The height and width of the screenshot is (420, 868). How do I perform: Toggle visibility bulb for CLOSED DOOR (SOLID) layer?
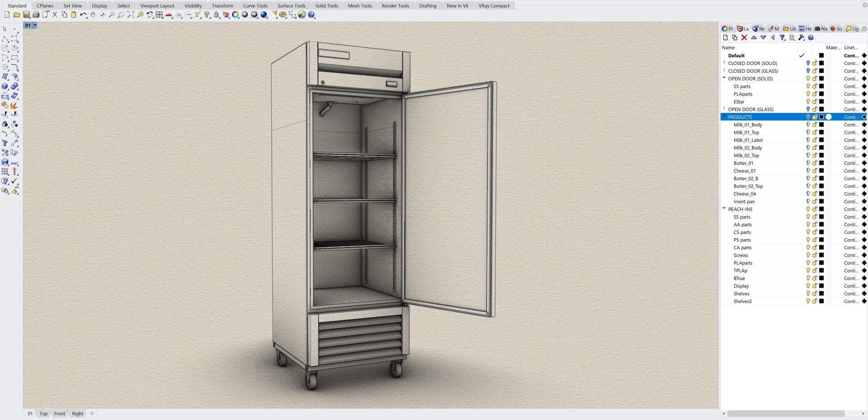(808, 63)
